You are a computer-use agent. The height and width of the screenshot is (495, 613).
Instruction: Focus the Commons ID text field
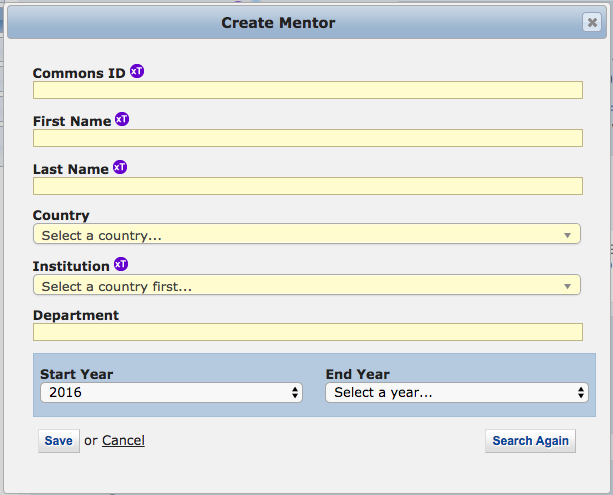pos(307,91)
